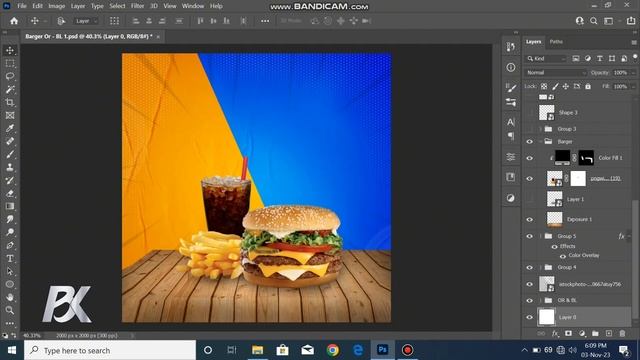Open the Image menu
The image size is (640, 360).
tap(57, 6)
